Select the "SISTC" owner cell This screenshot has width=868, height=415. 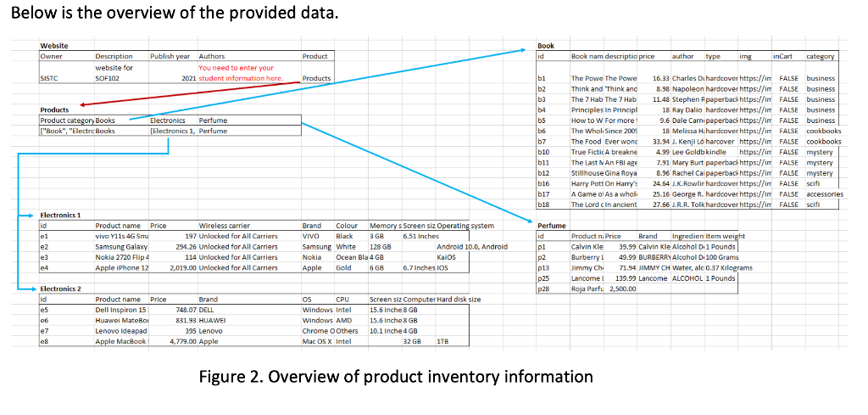click(x=49, y=78)
